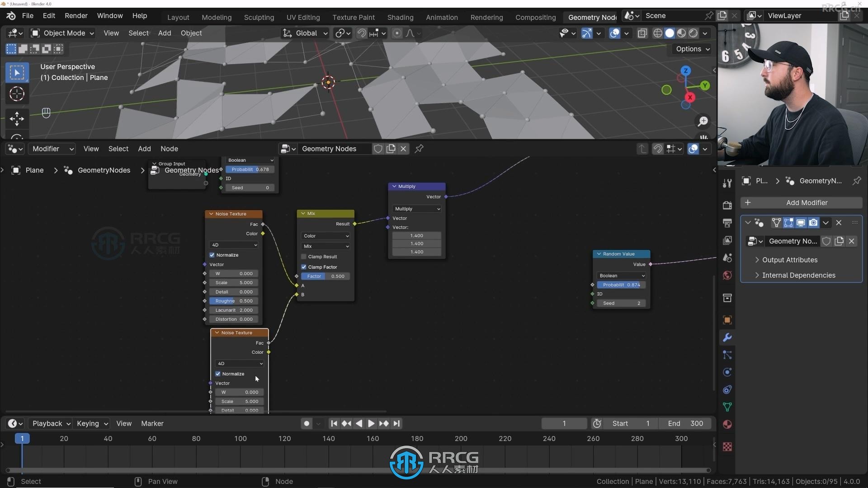Open the Object Data mesh tab
This screenshot has height=488, width=868.
(727, 407)
